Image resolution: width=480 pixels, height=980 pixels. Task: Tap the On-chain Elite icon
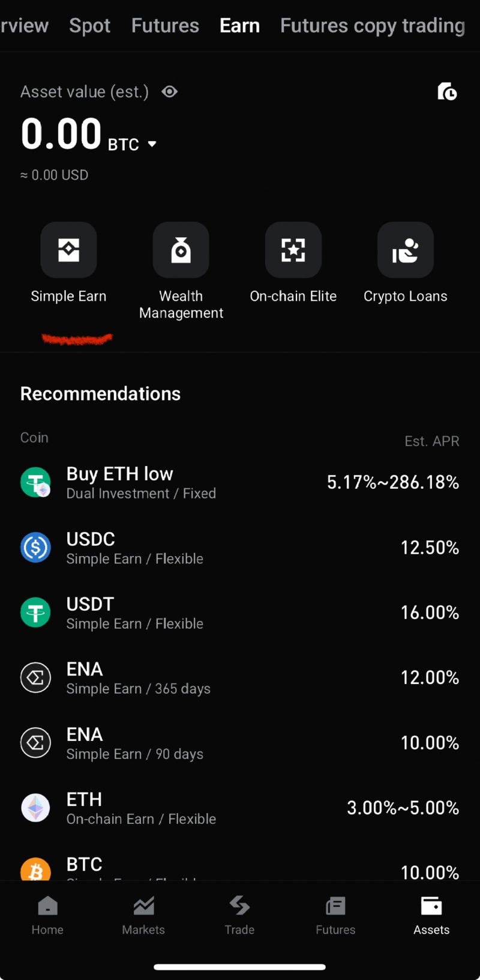pyautogui.click(x=293, y=250)
